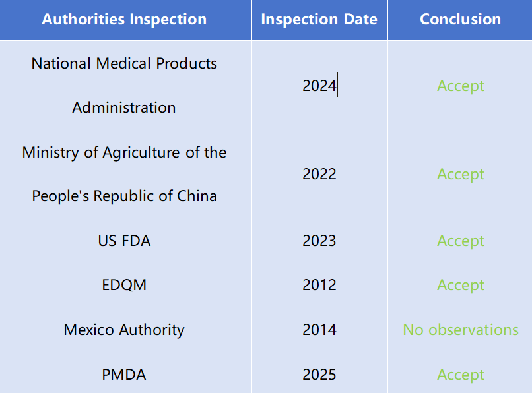This screenshot has width=532, height=393.
Task: Click Accept next to the 2024 date
Action: (461, 86)
